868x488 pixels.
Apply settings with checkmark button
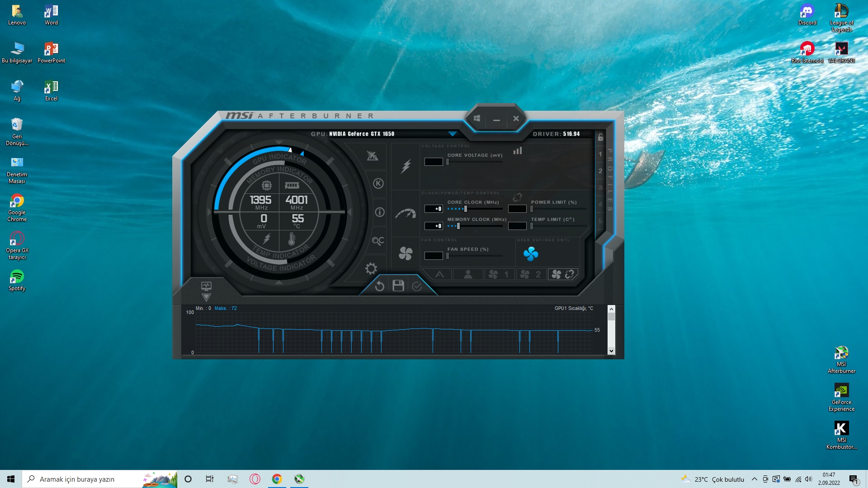417,286
